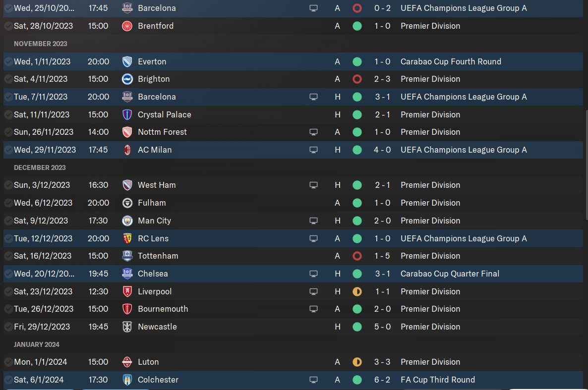Image resolution: width=588 pixels, height=390 pixels.
Task: Click the AC Milan crest icon
Action: [x=127, y=150]
